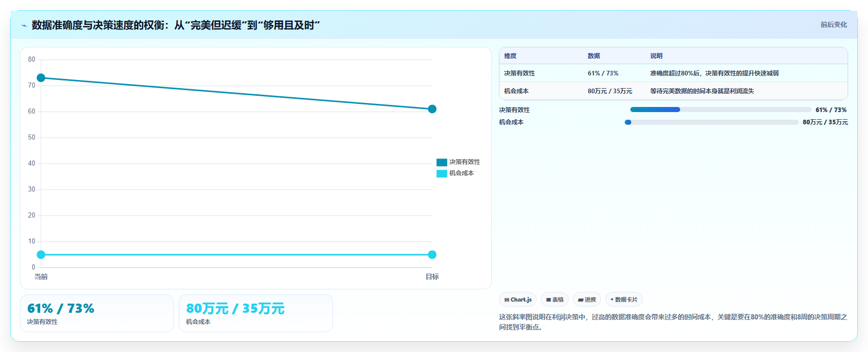Select the 决策有效性 point at 当前
Image resolution: width=868 pixels, height=352 pixels.
tap(41, 78)
